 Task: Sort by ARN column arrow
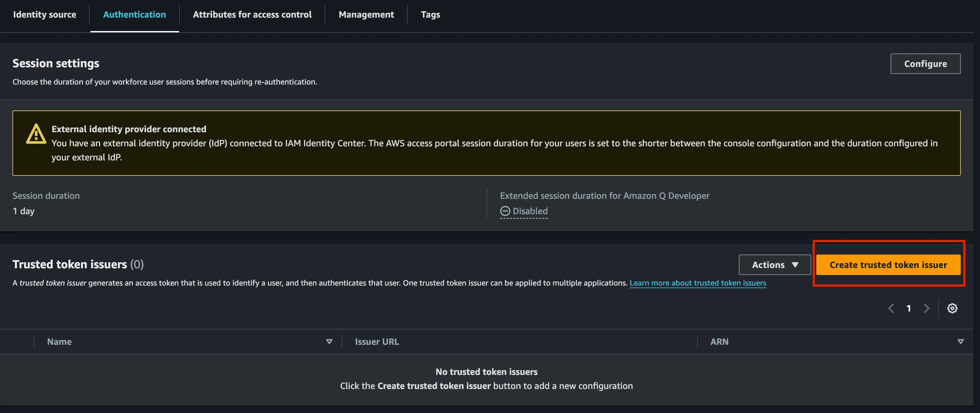click(x=960, y=342)
